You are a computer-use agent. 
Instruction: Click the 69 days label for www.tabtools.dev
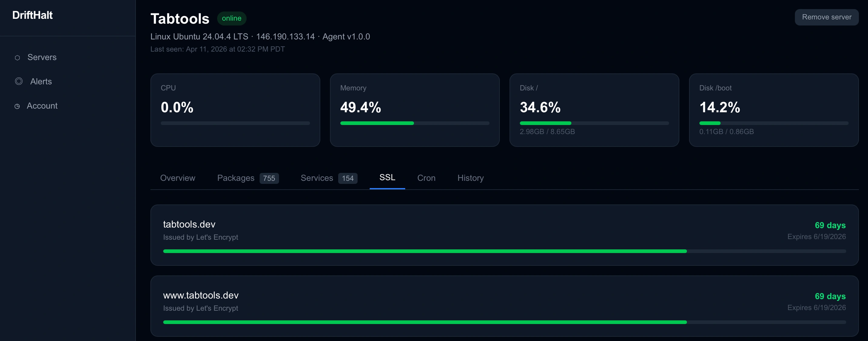830,296
